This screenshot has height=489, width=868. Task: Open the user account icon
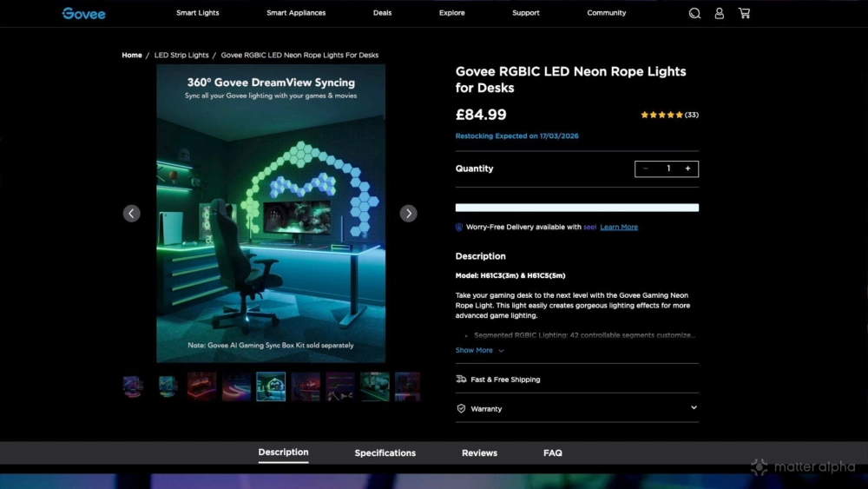coord(719,13)
